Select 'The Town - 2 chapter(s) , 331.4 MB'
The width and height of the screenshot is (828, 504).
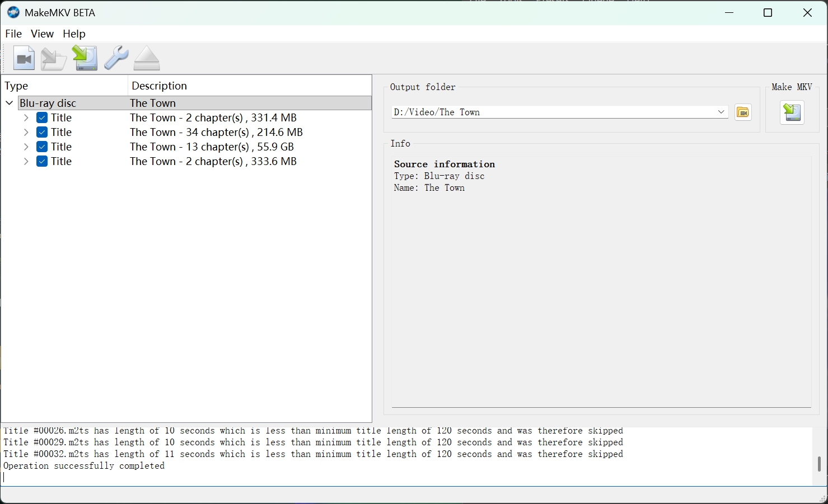(x=213, y=117)
